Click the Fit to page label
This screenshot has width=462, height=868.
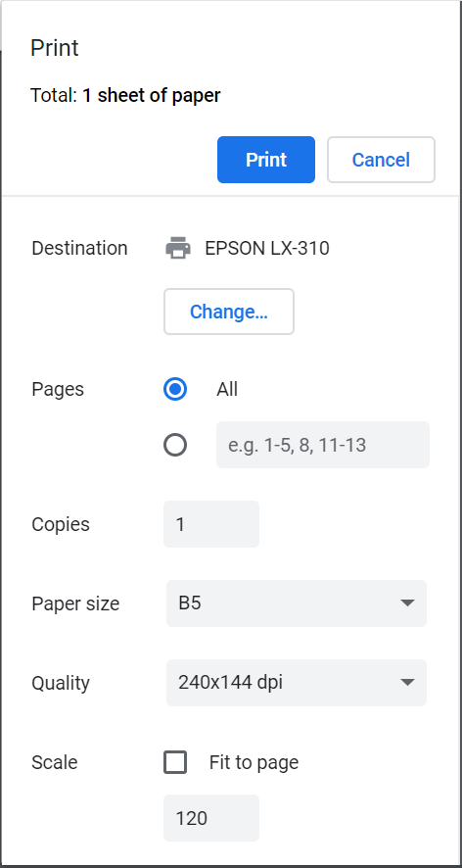pos(254,762)
